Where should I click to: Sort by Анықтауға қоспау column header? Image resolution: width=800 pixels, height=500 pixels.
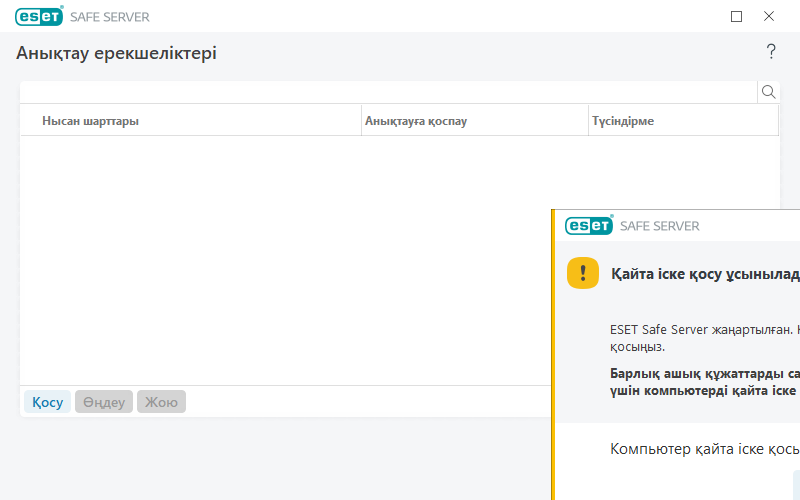tap(475, 121)
